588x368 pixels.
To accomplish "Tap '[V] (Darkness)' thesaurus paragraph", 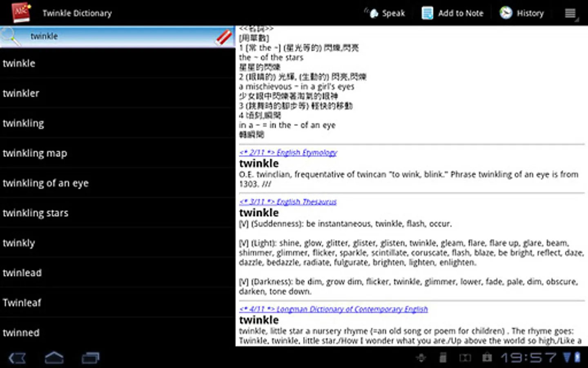I will pos(409,286).
